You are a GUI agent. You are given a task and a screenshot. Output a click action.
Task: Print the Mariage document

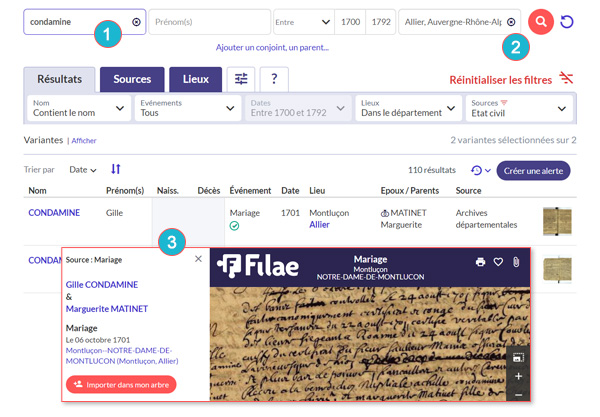tap(480, 262)
